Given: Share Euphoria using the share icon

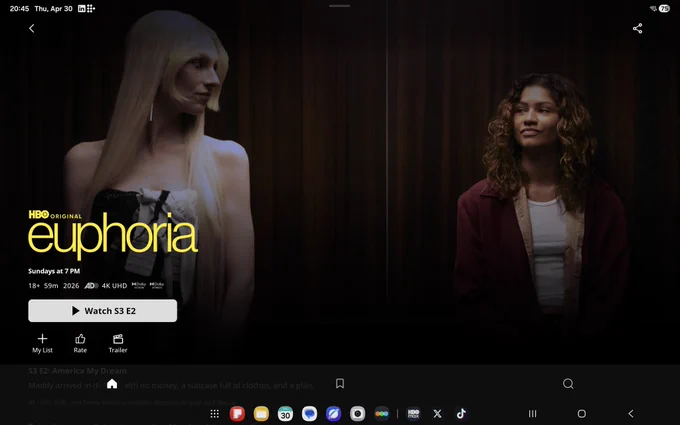Looking at the screenshot, I should (x=637, y=28).
